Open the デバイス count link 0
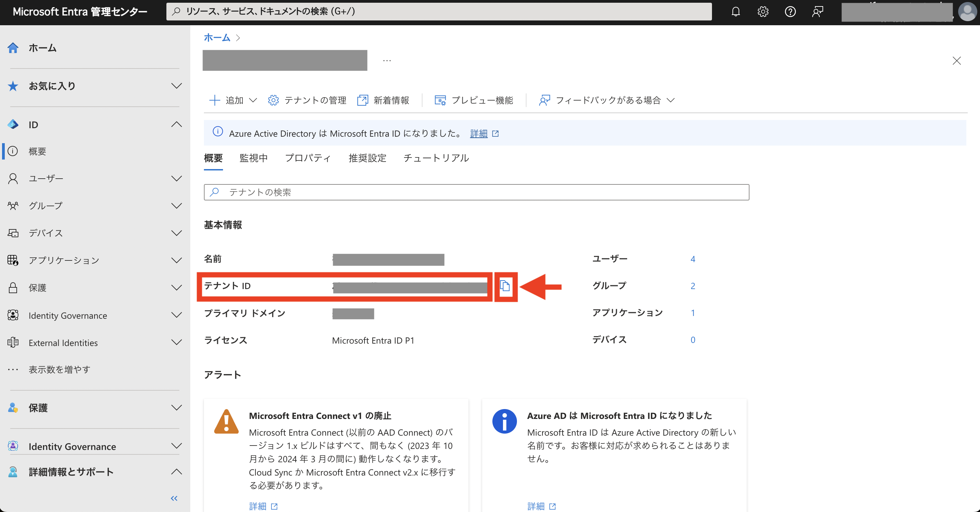This screenshot has width=980, height=512. [693, 340]
